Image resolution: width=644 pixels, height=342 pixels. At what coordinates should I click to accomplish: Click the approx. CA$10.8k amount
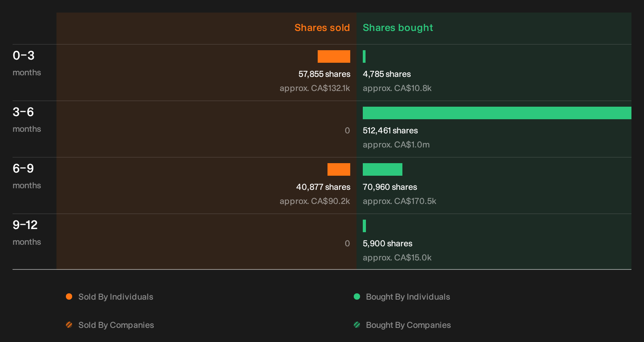point(397,88)
